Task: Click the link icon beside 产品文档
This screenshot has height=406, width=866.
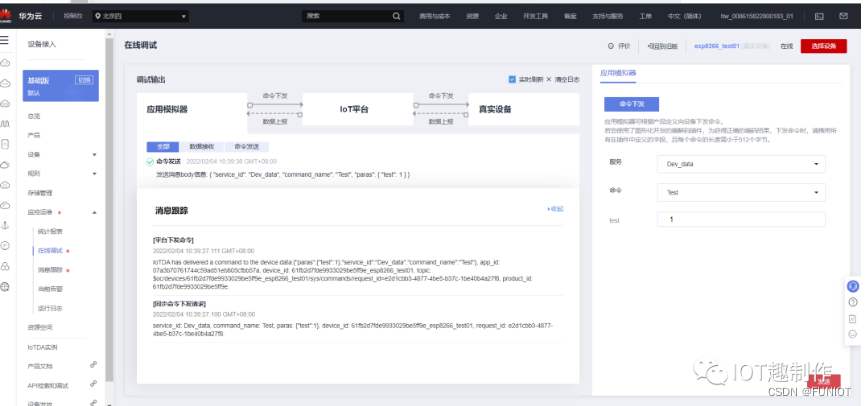Action: click(93, 365)
